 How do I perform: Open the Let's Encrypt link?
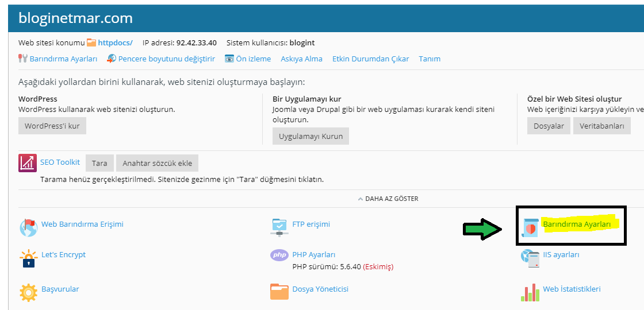[64, 255]
